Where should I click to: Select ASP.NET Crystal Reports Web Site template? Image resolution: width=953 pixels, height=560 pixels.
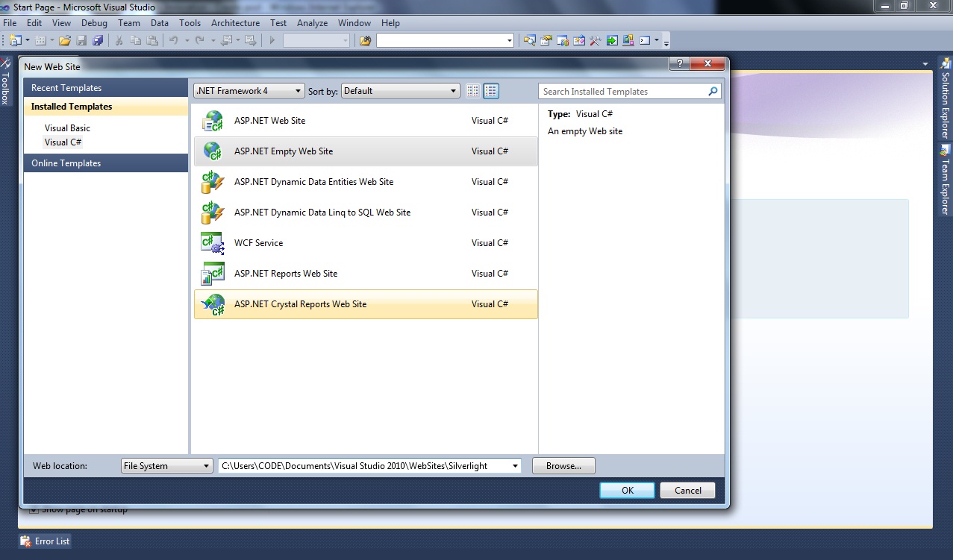pyautogui.click(x=366, y=304)
